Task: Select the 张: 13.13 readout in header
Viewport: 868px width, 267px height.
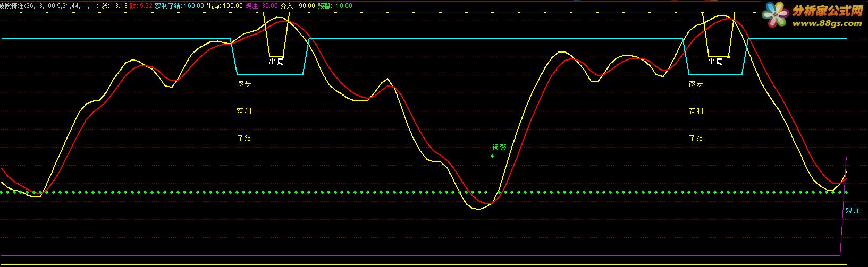Action: [x=114, y=5]
